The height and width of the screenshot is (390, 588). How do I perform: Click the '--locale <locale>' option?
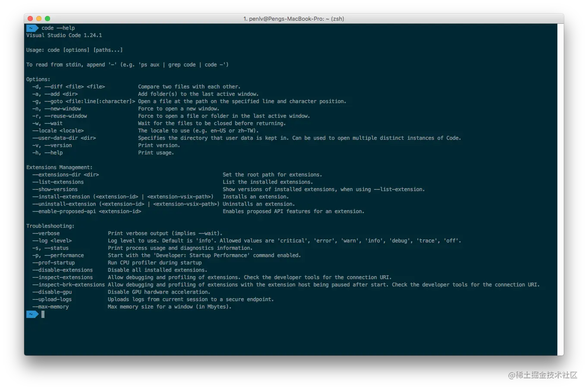[x=58, y=131]
